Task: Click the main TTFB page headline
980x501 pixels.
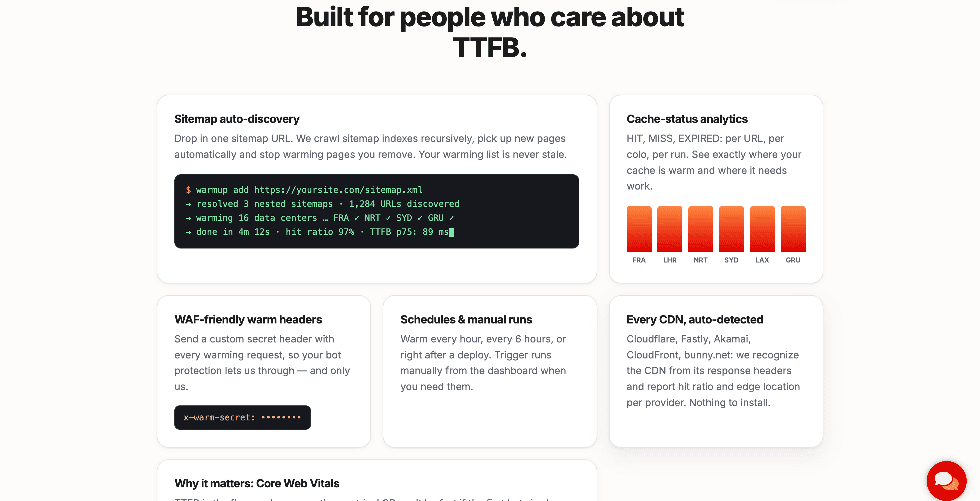Action: coord(490,32)
